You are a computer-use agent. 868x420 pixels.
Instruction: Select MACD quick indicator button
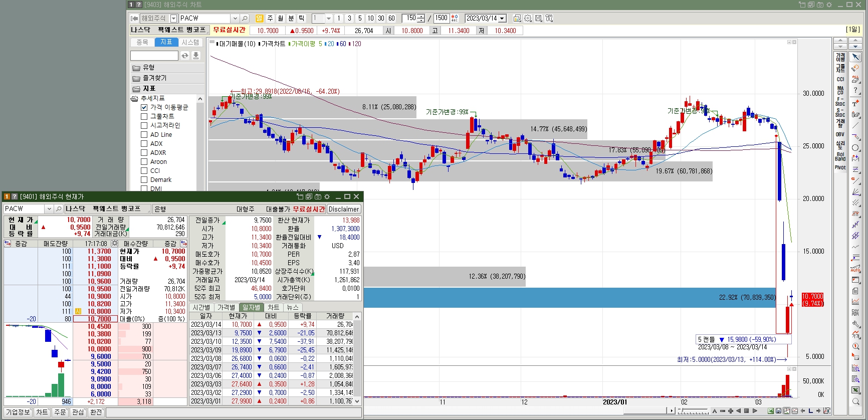click(840, 90)
